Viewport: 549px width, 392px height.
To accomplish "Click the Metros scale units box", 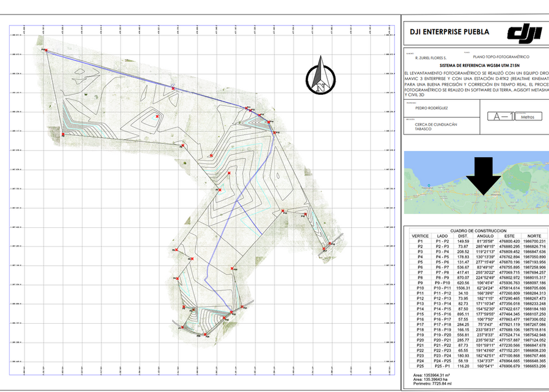I will (528, 117).
